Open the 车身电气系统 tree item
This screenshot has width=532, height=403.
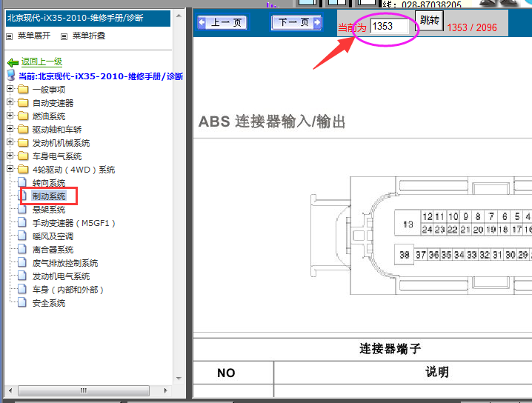(57, 156)
